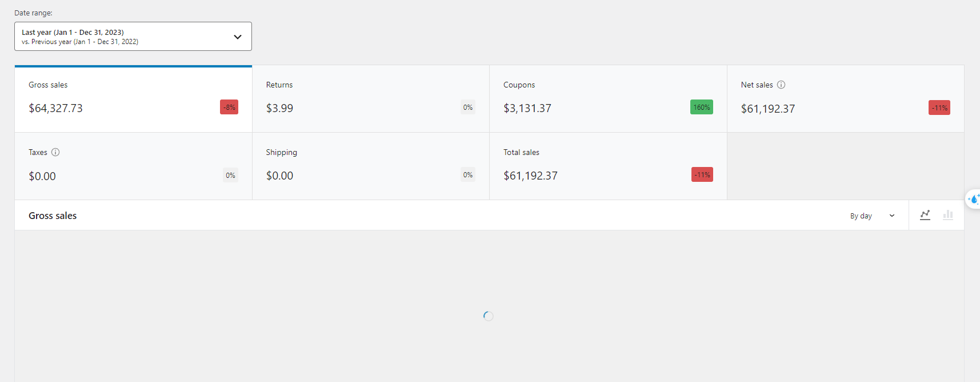Select the Net sales summary tab
Image resolution: width=980 pixels, height=382 pixels.
click(845, 98)
